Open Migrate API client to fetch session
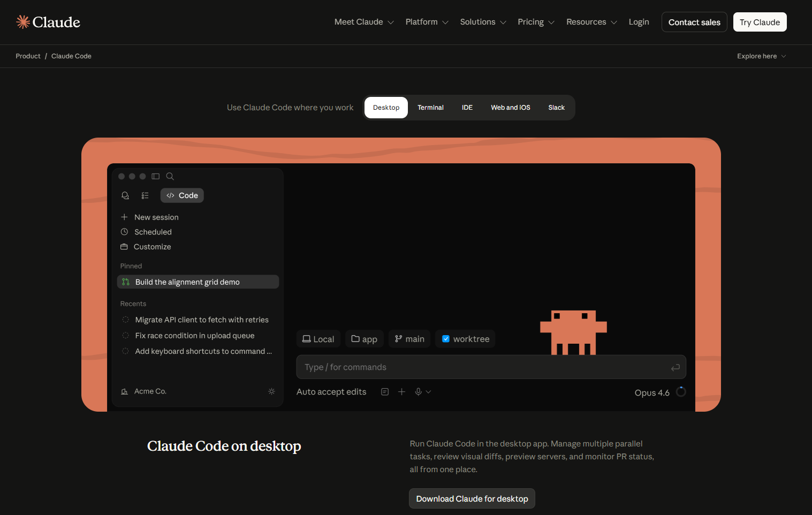 coord(202,320)
